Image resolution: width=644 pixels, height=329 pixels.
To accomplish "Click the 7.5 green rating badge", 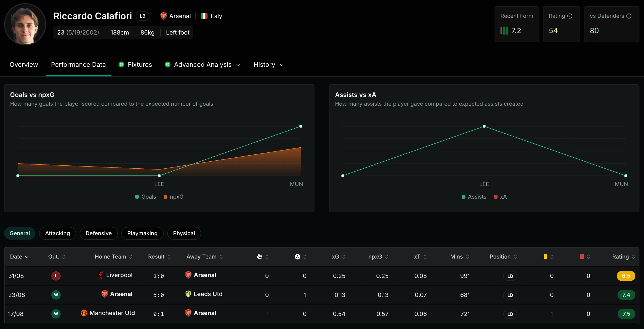I will point(626,314).
